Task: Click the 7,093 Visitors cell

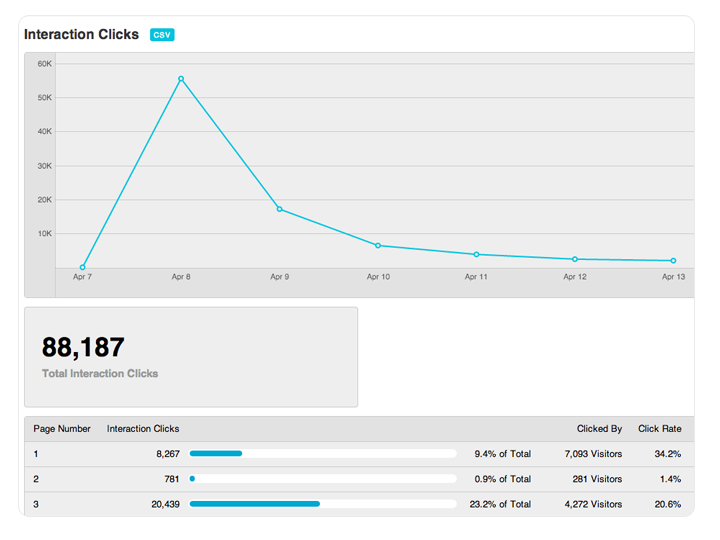Action: pyautogui.click(x=593, y=454)
